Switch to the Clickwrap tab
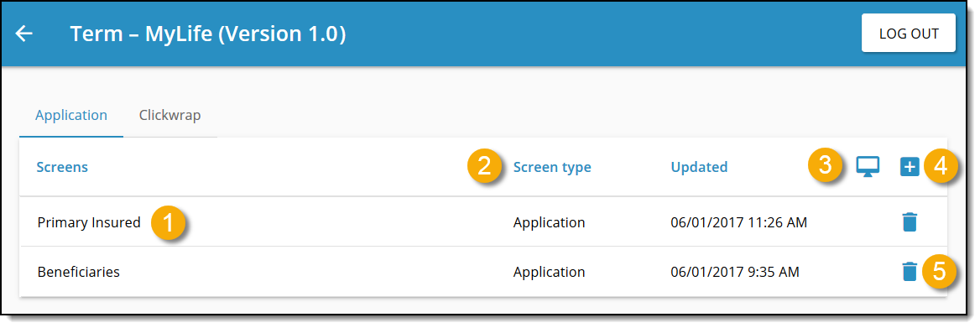The height and width of the screenshot is (328, 980). point(170,116)
